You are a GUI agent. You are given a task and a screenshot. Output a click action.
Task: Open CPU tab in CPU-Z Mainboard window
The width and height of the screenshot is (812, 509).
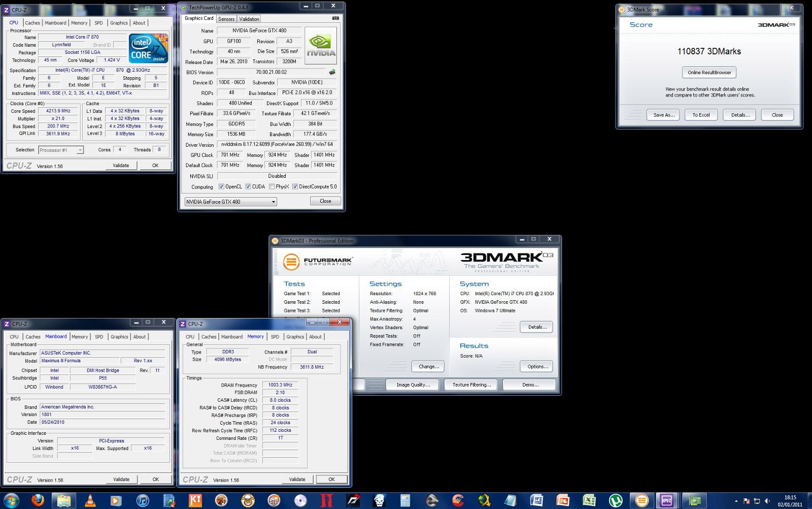click(14, 337)
